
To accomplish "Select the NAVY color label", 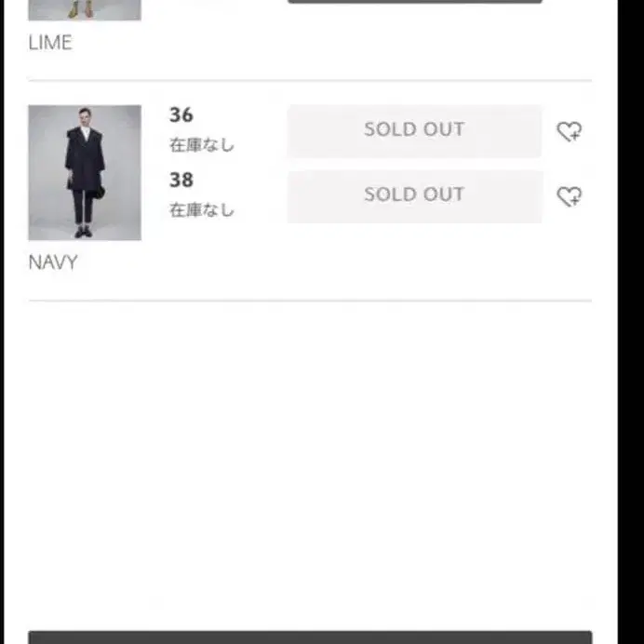I will pyautogui.click(x=53, y=262).
